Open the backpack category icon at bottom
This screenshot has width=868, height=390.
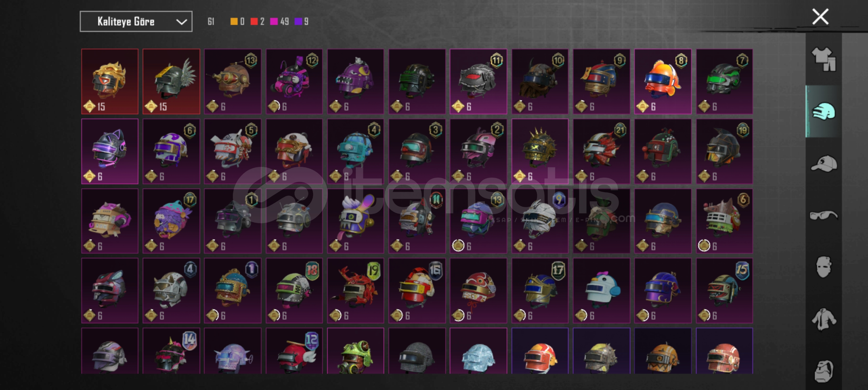[824, 371]
